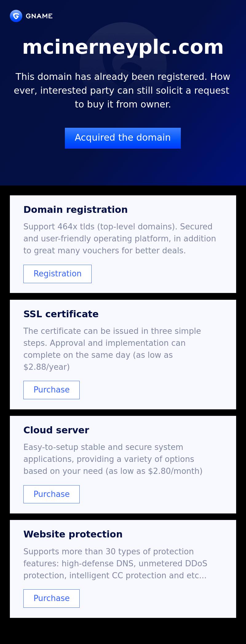
Task: Click the GNAME wordmark text
Action: coord(39,16)
